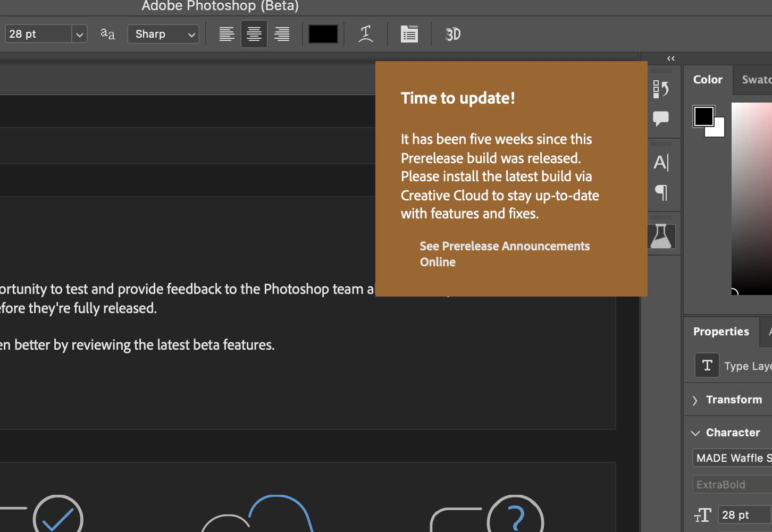Open the Character panel icon
772x532 pixels.
pyautogui.click(x=661, y=163)
